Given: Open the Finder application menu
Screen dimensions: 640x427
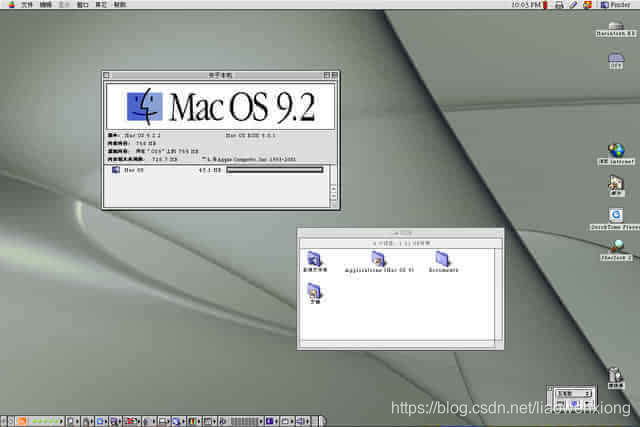Looking at the screenshot, I should [616, 5].
